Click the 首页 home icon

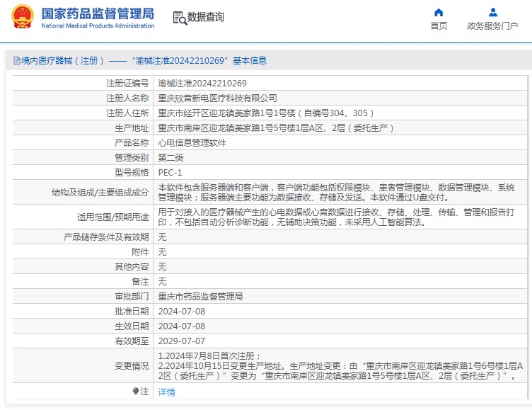tap(439, 13)
